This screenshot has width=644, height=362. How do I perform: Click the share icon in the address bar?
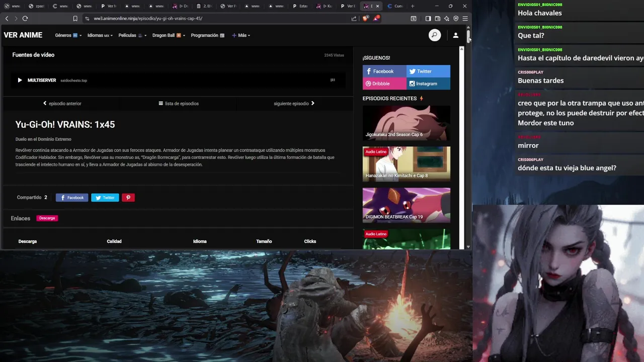(354, 19)
